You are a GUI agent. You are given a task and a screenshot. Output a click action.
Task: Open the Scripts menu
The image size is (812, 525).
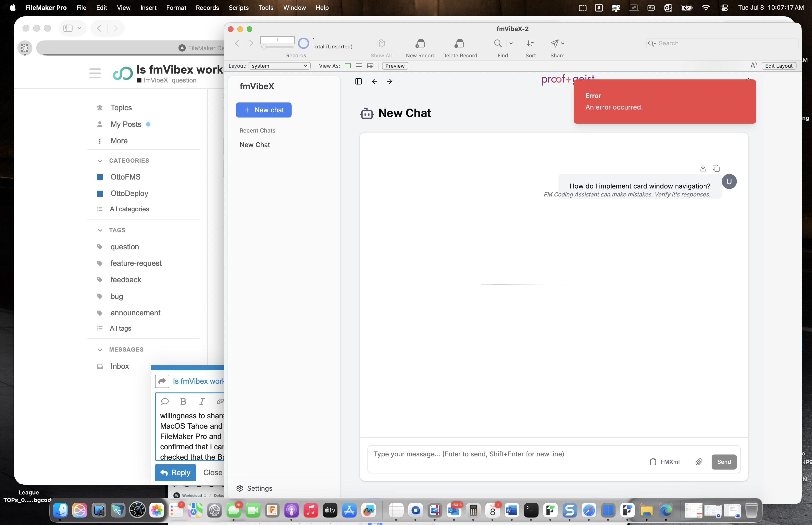(238, 8)
